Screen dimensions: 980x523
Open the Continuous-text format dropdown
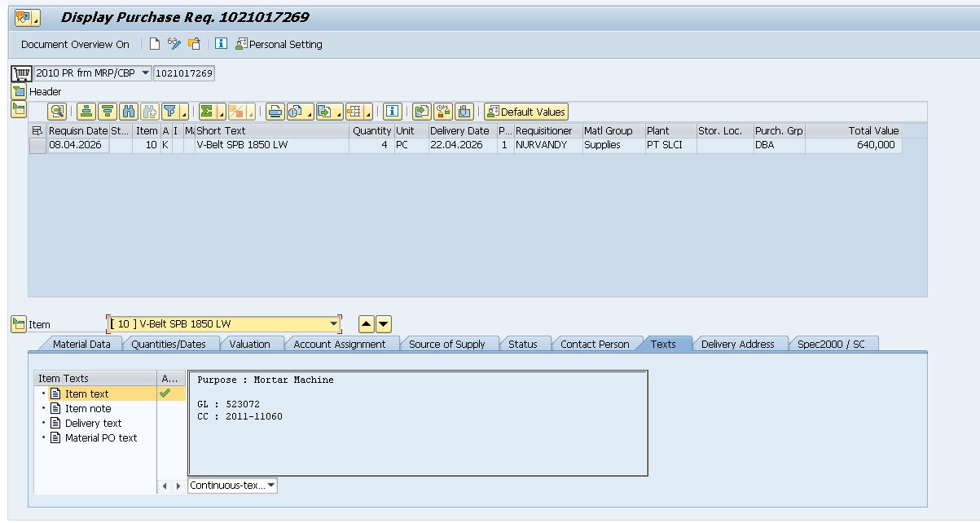270,486
